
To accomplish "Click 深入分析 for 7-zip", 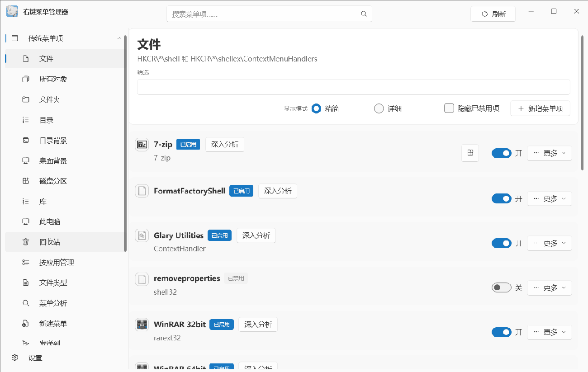I will pos(225,144).
